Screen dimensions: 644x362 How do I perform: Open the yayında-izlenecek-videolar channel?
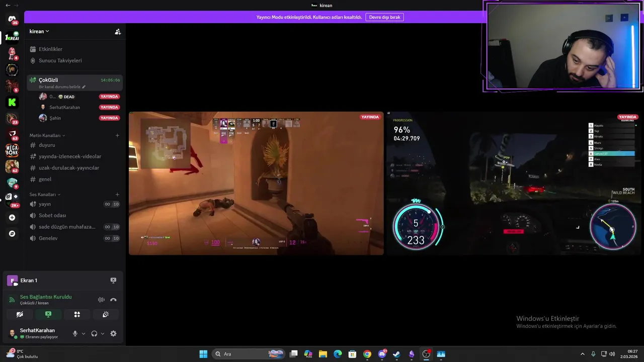point(74,156)
